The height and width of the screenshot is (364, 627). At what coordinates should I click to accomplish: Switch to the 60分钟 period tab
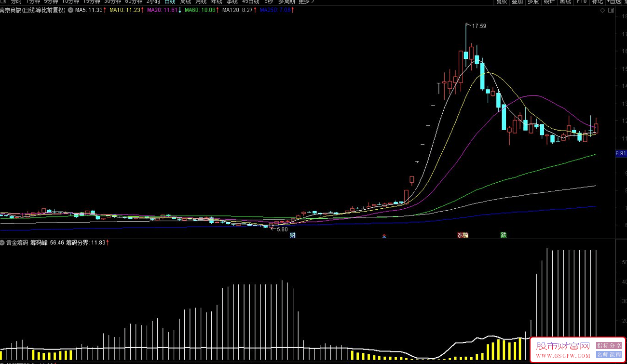(134, 2)
